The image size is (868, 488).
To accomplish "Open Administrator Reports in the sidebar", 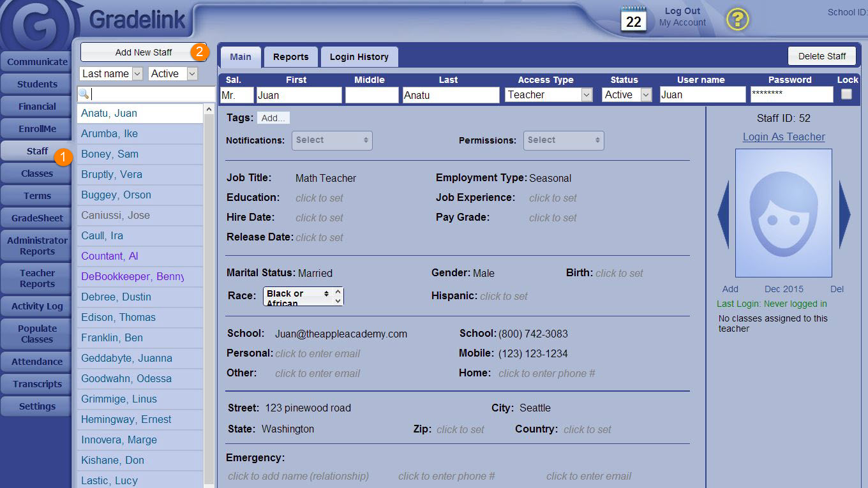I will coord(36,246).
